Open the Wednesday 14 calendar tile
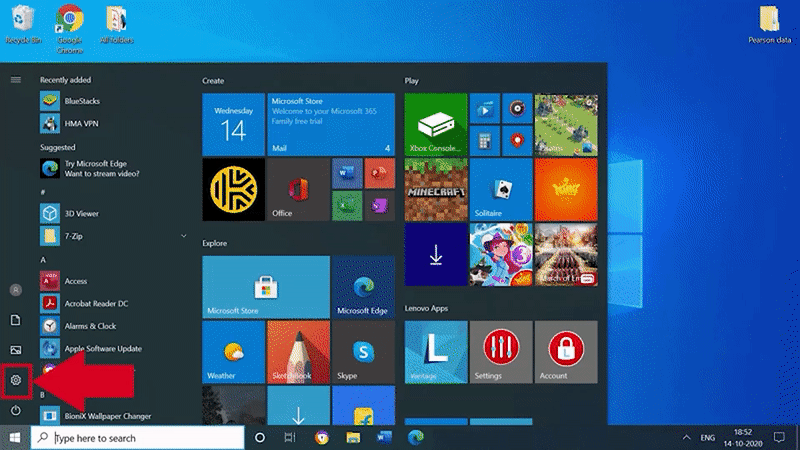Image resolution: width=800 pixels, height=450 pixels. [x=233, y=125]
